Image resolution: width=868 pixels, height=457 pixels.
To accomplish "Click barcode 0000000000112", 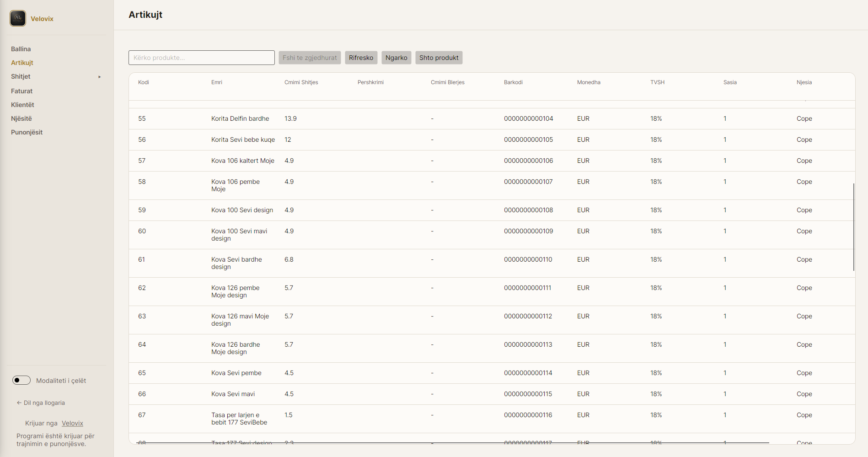I will pyautogui.click(x=528, y=316).
